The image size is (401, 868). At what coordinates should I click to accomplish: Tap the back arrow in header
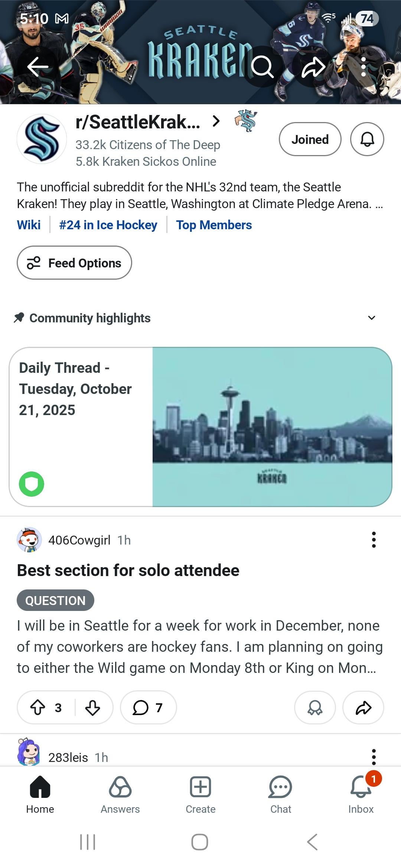pyautogui.click(x=38, y=67)
